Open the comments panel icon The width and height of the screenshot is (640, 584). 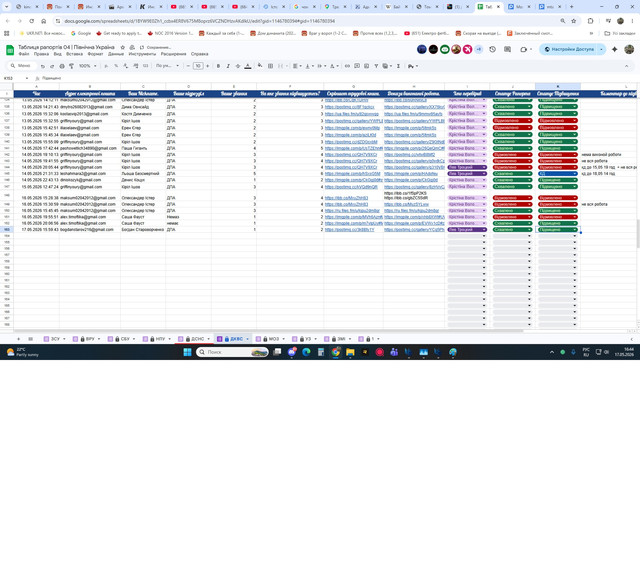[x=507, y=49]
